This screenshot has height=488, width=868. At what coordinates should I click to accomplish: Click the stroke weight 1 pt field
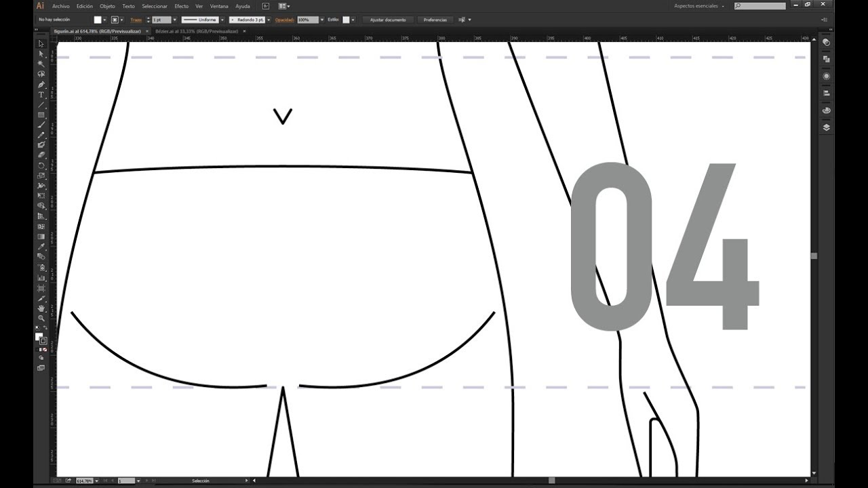click(x=161, y=20)
